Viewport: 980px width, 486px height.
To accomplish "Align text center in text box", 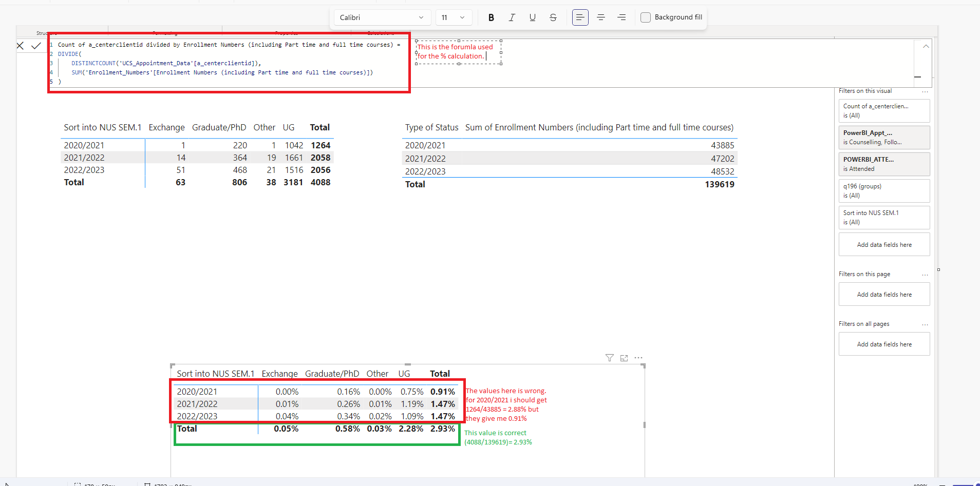I will click(x=601, y=17).
